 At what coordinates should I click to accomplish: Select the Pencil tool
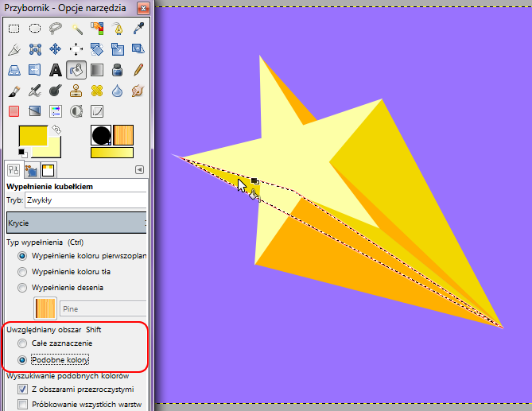(138, 70)
